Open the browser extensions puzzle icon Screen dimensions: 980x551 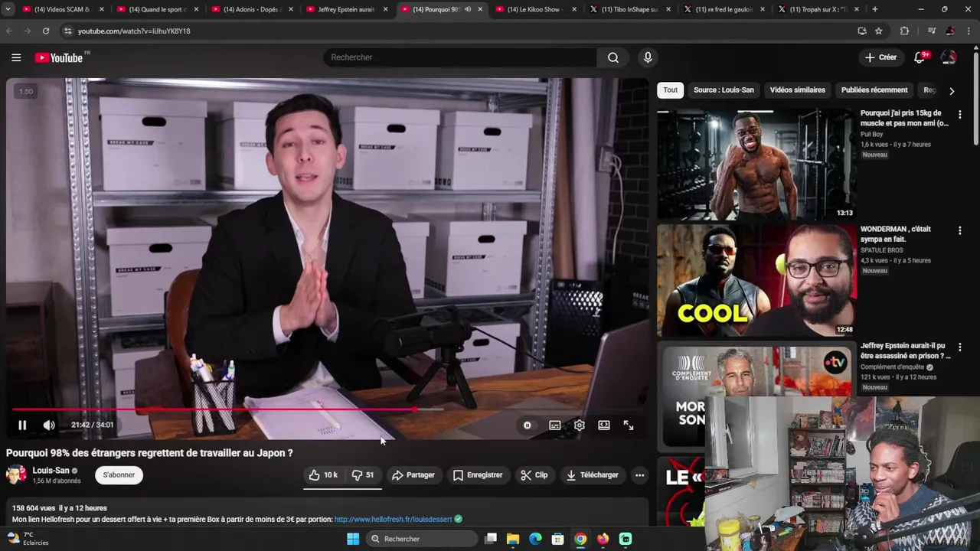point(904,31)
